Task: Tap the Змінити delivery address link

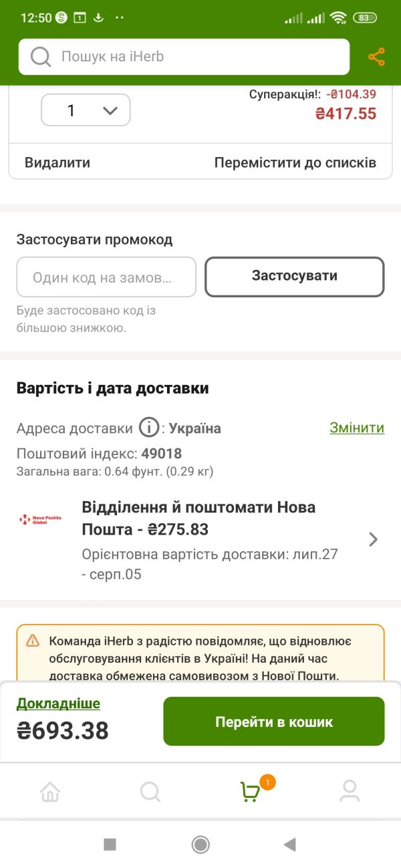Action: pyautogui.click(x=357, y=428)
